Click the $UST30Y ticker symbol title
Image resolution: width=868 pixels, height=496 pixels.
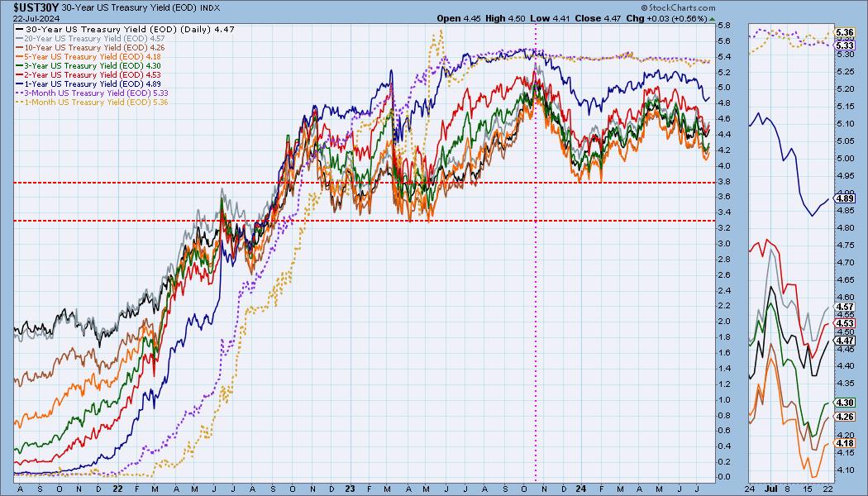(36, 7)
